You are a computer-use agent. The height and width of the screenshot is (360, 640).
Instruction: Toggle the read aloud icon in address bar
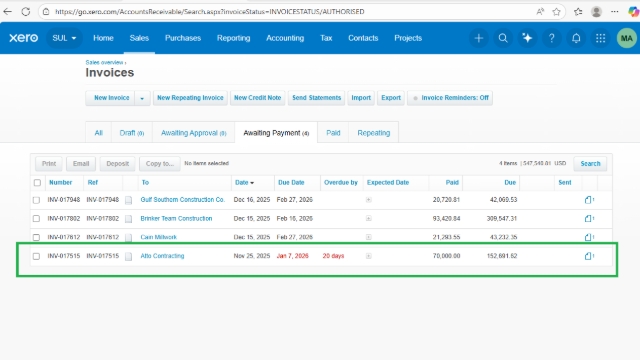click(x=540, y=11)
